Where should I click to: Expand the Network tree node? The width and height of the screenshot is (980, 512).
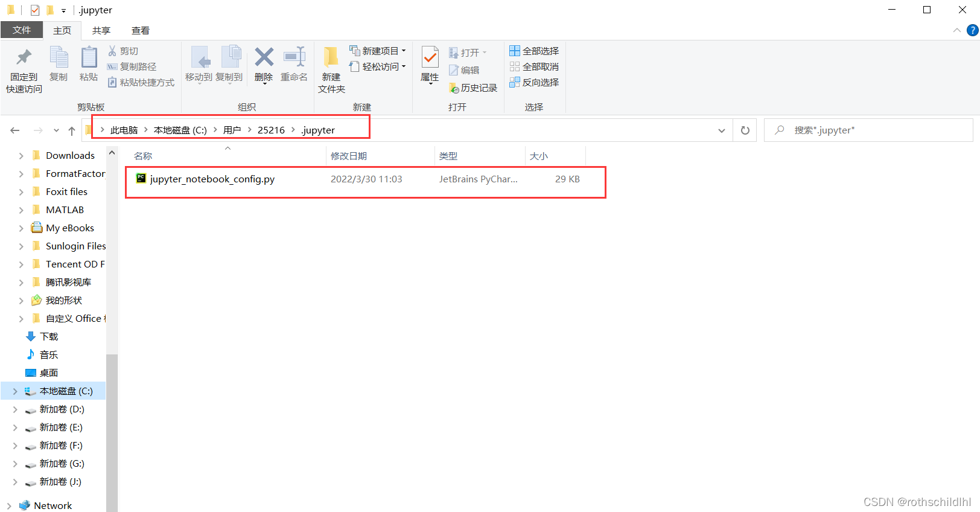tap(9, 506)
